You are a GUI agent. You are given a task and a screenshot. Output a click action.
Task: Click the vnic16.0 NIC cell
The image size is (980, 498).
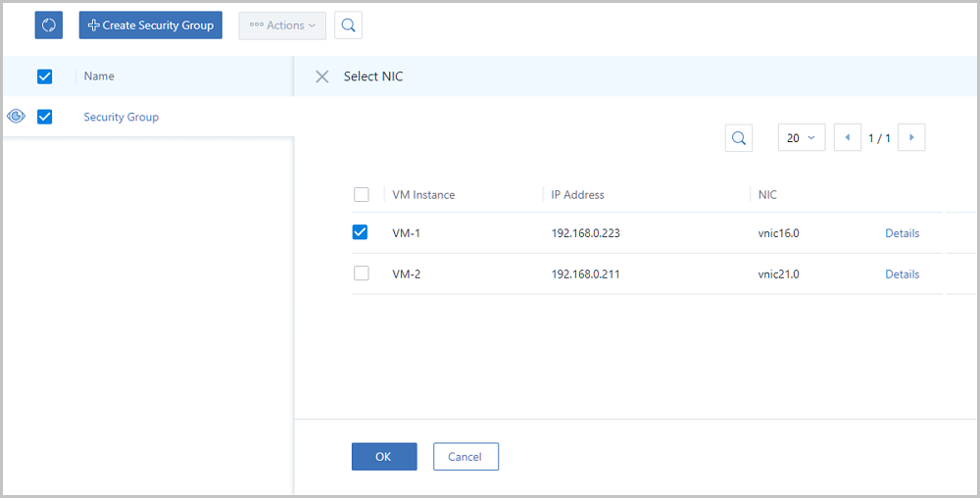point(779,233)
